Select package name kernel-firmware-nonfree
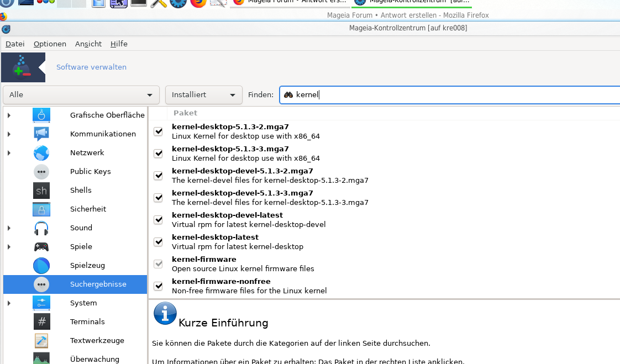This screenshot has width=620, height=364. (x=221, y=282)
